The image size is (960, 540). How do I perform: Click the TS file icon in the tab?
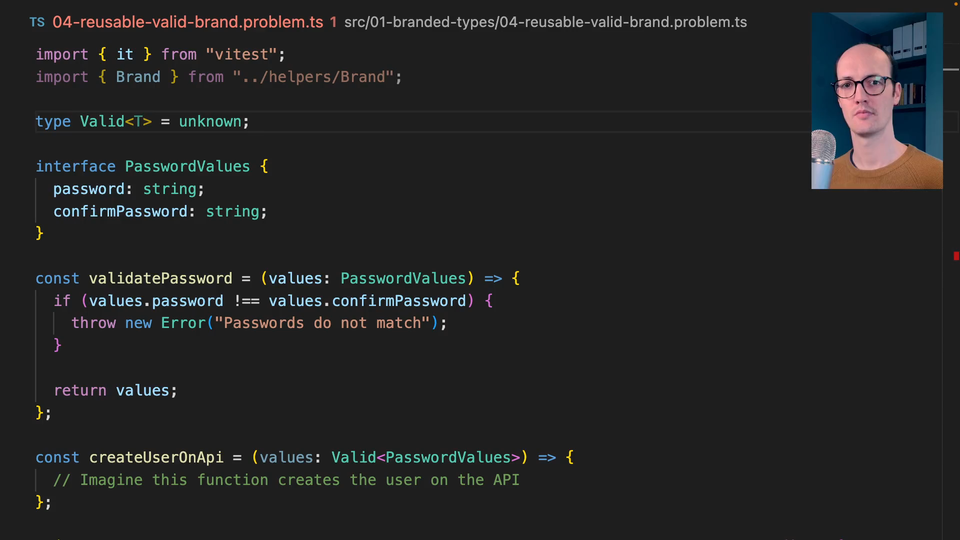[36, 22]
